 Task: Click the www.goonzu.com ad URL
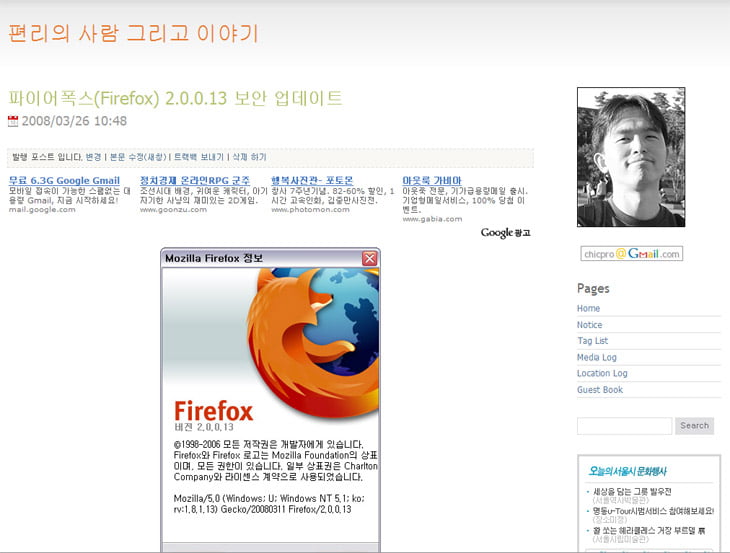[173, 209]
